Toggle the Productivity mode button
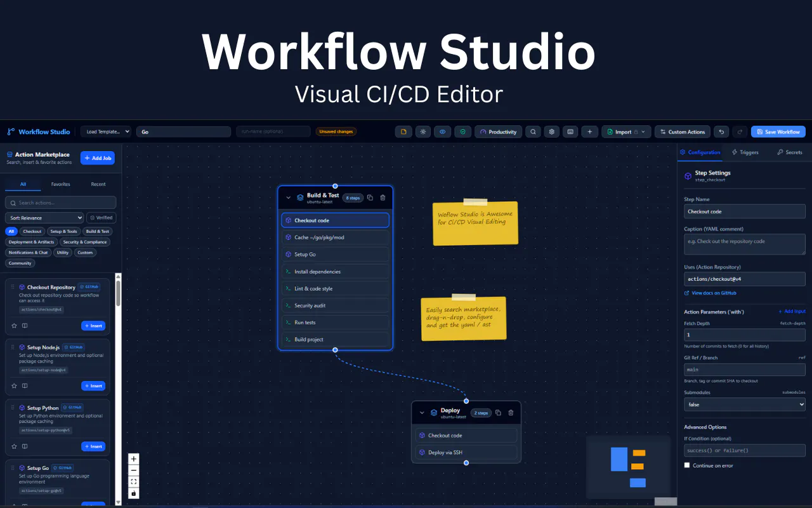The height and width of the screenshot is (508, 812). (498, 131)
